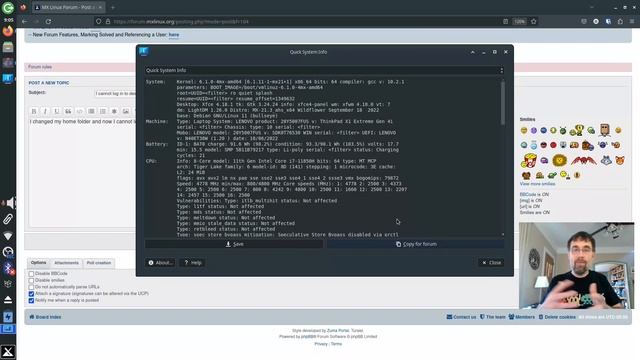640x360 pixels.
Task: Open the About dialog in Quick System Info
Action: [x=160, y=262]
